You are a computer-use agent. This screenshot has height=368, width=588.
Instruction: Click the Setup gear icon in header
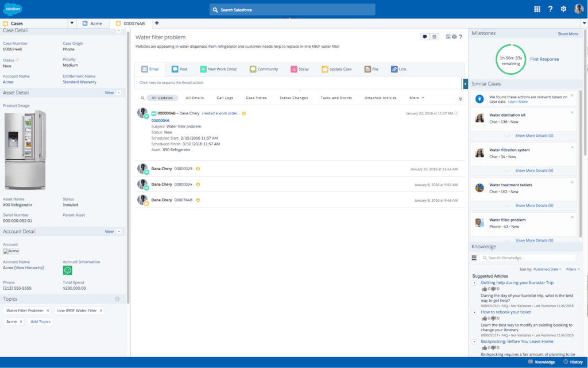click(563, 9)
